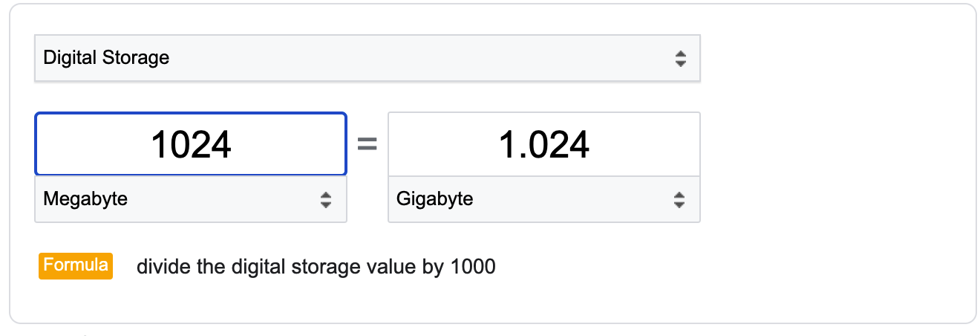Click the orange Formula badge
Viewport: 980px width, 336px height.
(x=76, y=265)
